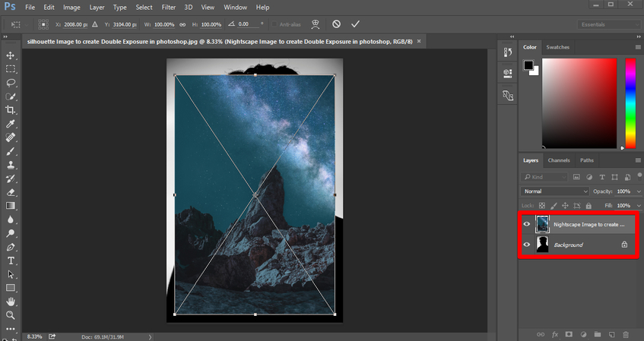Create new group folder button

(x=598, y=334)
